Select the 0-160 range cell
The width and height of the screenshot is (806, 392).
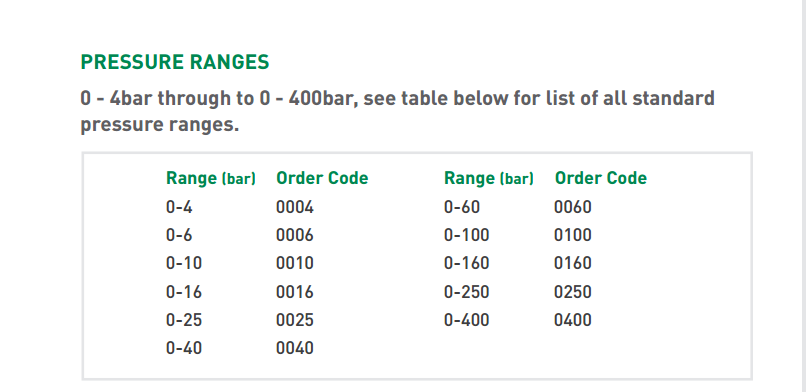pyautogui.click(x=467, y=263)
